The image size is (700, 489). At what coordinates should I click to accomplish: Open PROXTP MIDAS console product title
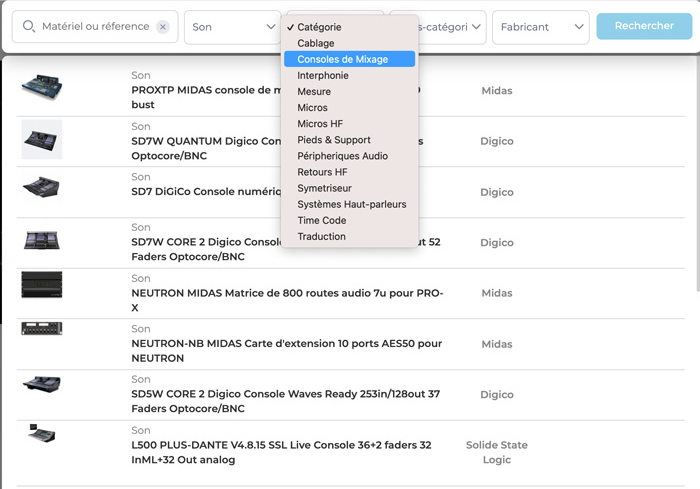(206, 97)
